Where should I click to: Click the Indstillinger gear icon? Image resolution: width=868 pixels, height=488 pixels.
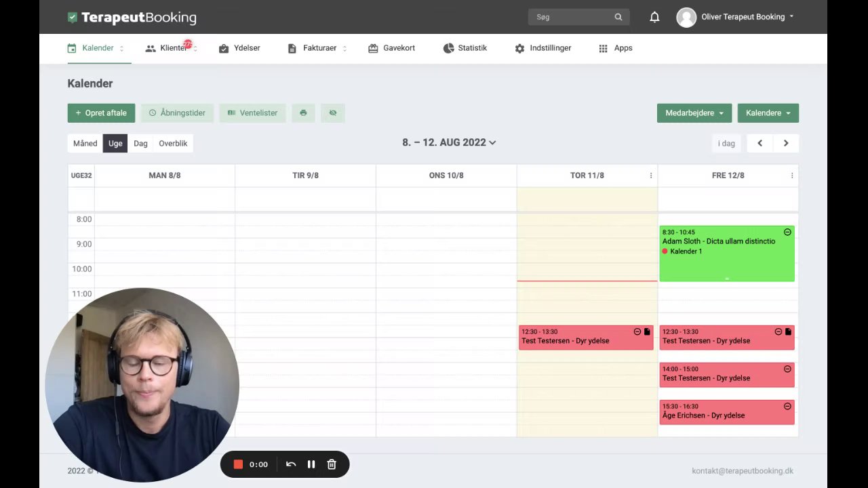pyautogui.click(x=519, y=49)
